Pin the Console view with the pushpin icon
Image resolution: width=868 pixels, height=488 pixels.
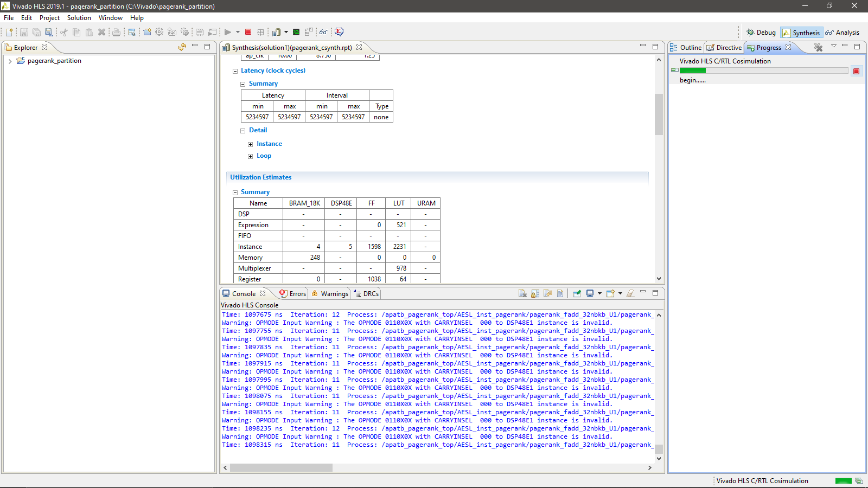[x=577, y=293]
